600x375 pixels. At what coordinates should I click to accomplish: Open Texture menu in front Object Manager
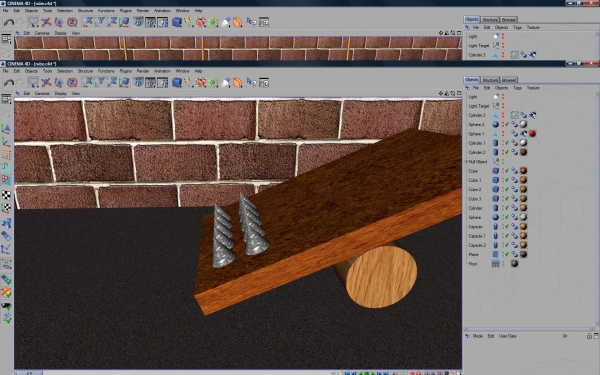(x=533, y=88)
